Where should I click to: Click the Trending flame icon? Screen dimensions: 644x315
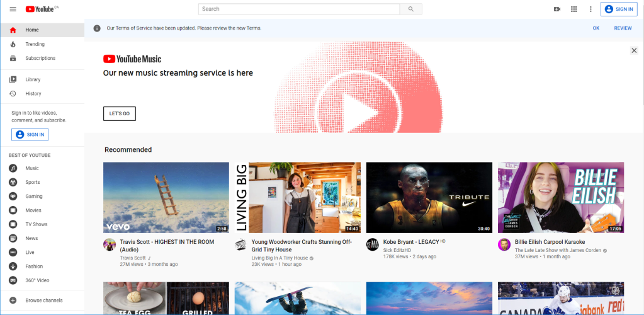pos(13,44)
